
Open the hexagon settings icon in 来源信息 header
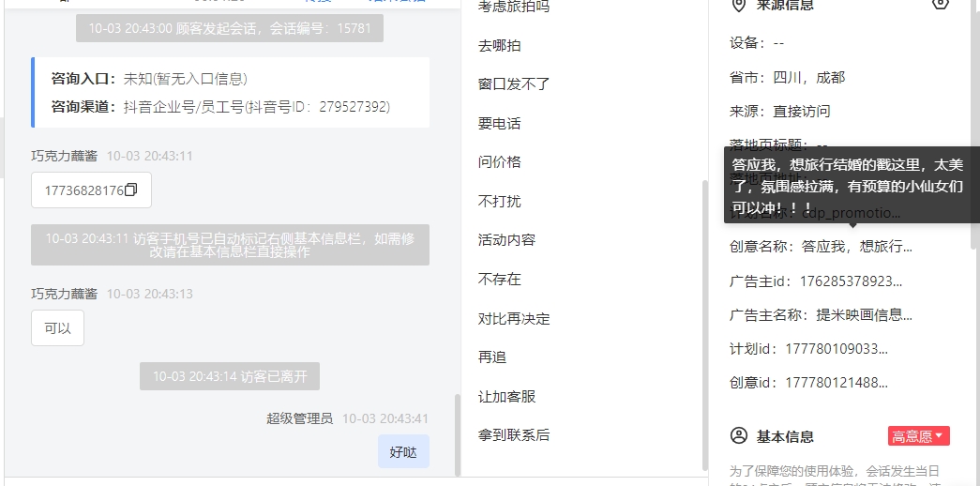pos(941,4)
